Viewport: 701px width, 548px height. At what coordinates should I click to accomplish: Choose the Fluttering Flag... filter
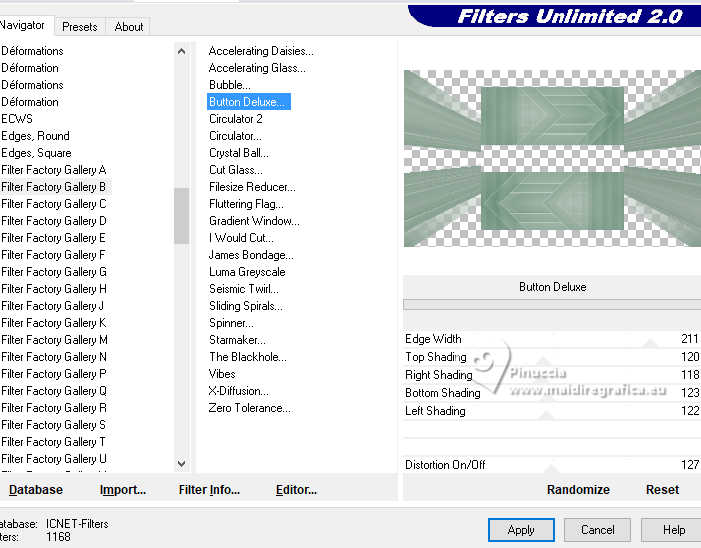point(246,204)
